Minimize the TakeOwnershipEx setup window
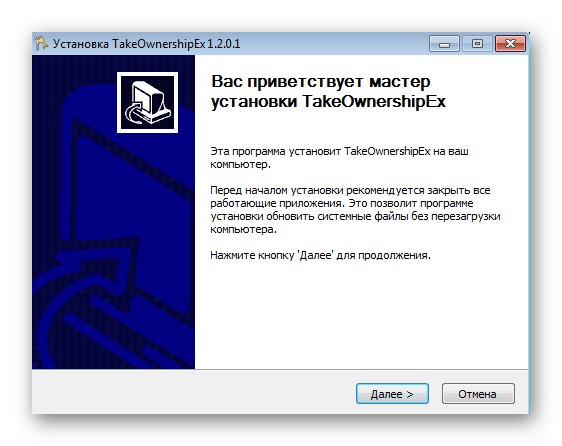562x446 pixels. coord(444,44)
